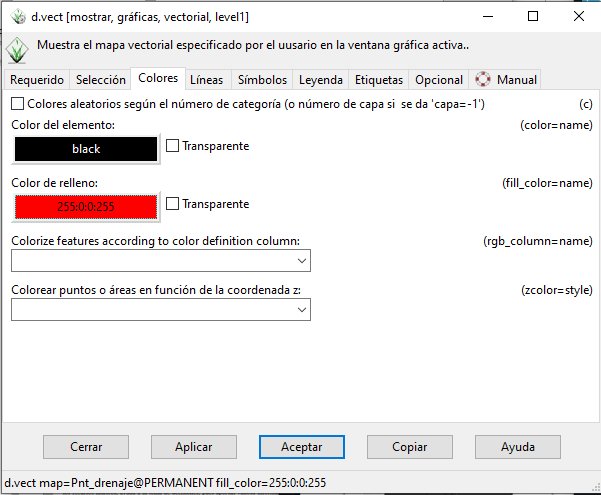Switch to the Etiquetas tab
Image resolution: width=601 pixels, height=495 pixels.
point(379,80)
